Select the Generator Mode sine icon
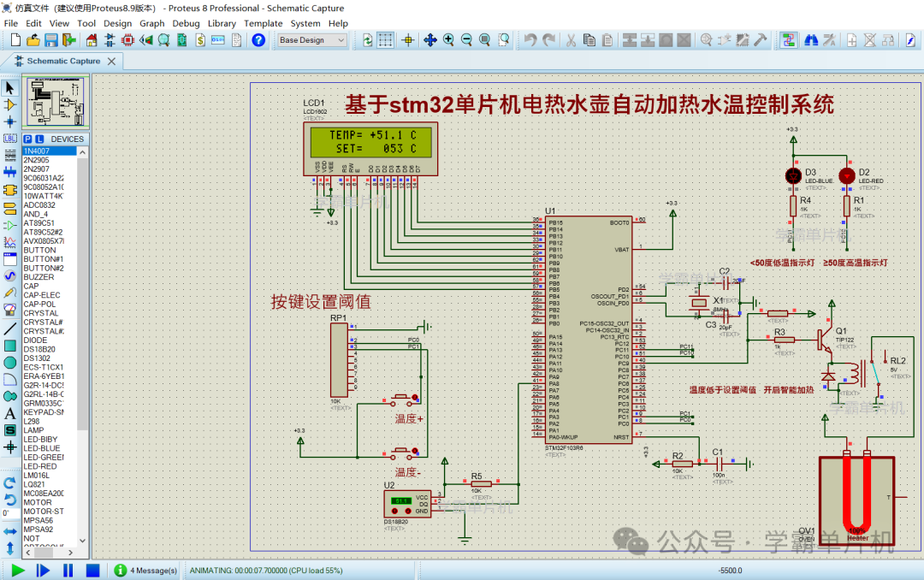The height and width of the screenshot is (580, 924). [x=10, y=275]
